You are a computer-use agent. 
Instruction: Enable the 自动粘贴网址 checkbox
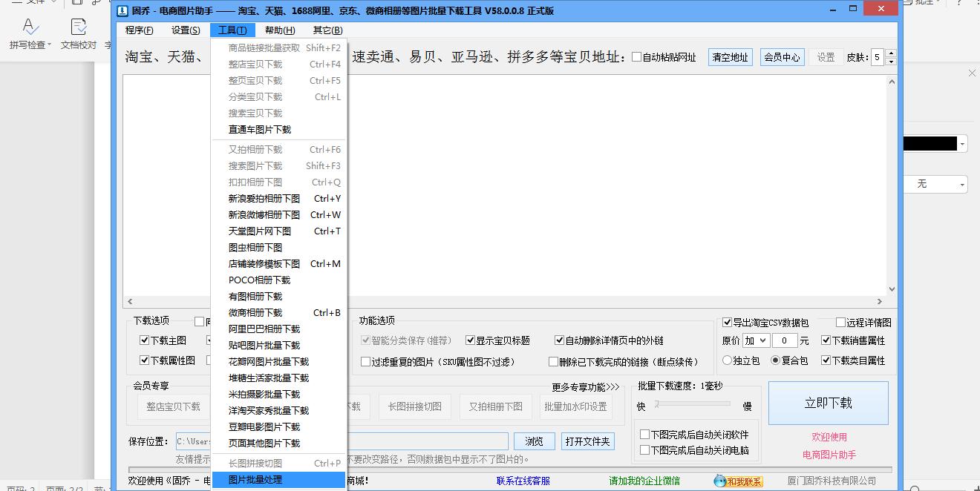[637, 56]
